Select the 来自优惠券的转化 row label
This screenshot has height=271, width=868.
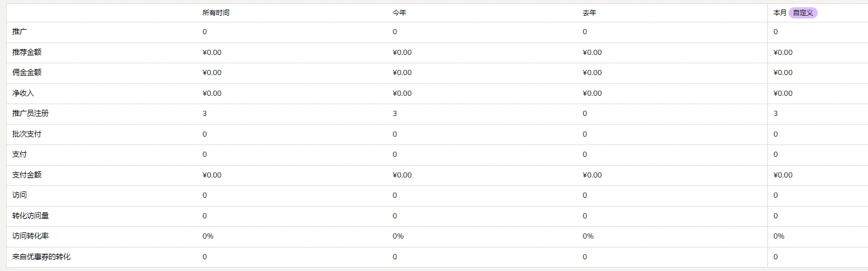pos(41,257)
